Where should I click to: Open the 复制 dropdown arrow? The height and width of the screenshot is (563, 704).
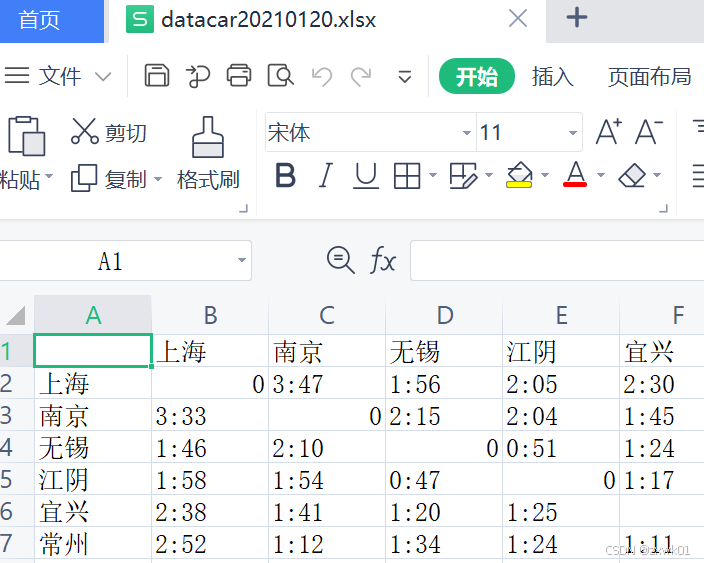point(158,179)
